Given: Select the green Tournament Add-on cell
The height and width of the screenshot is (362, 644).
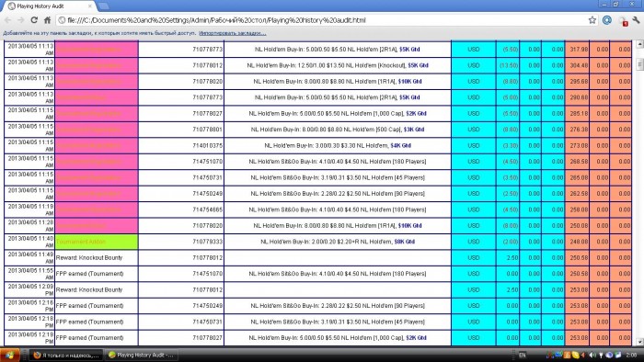Looking at the screenshot, I should pyautogui.click(x=97, y=242).
